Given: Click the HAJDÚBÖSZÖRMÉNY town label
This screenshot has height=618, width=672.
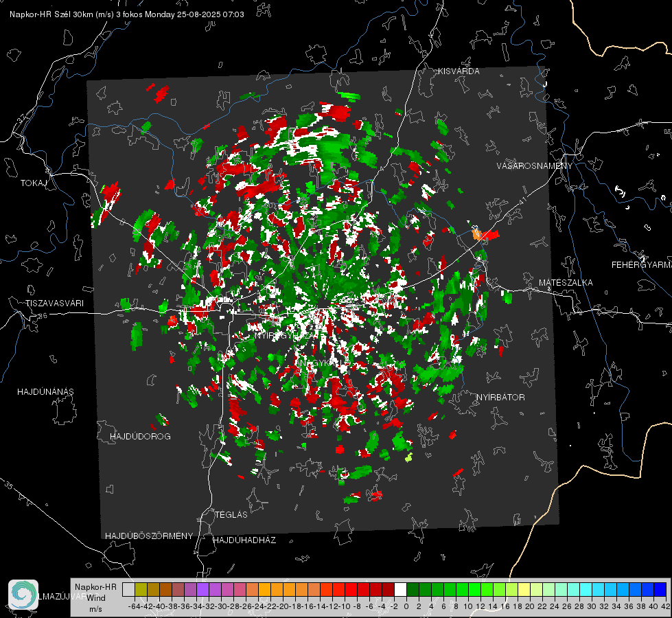Looking at the screenshot, I should 149,536.
